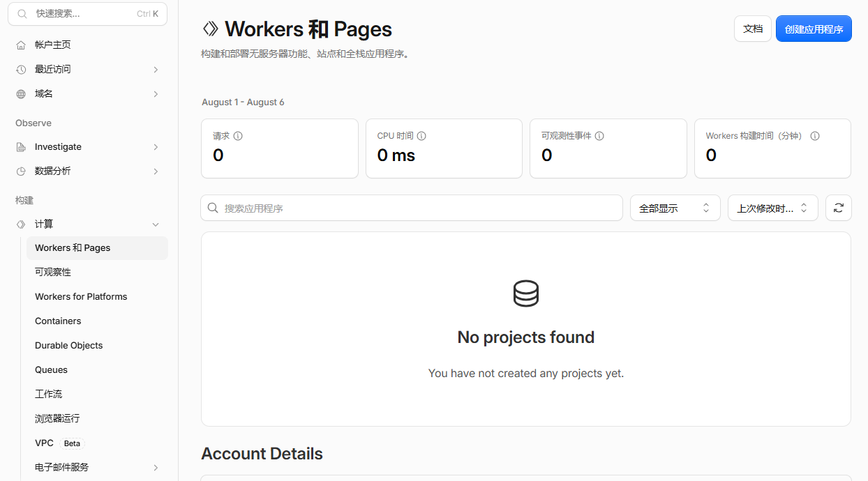Expand the 域名 chevron
Viewport: 868px width, 481px height.
pyautogui.click(x=156, y=94)
